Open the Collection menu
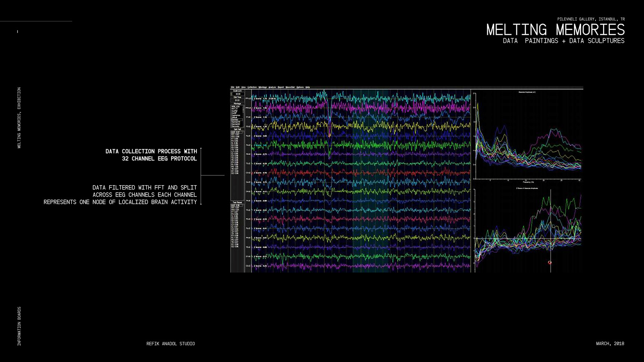 point(252,87)
